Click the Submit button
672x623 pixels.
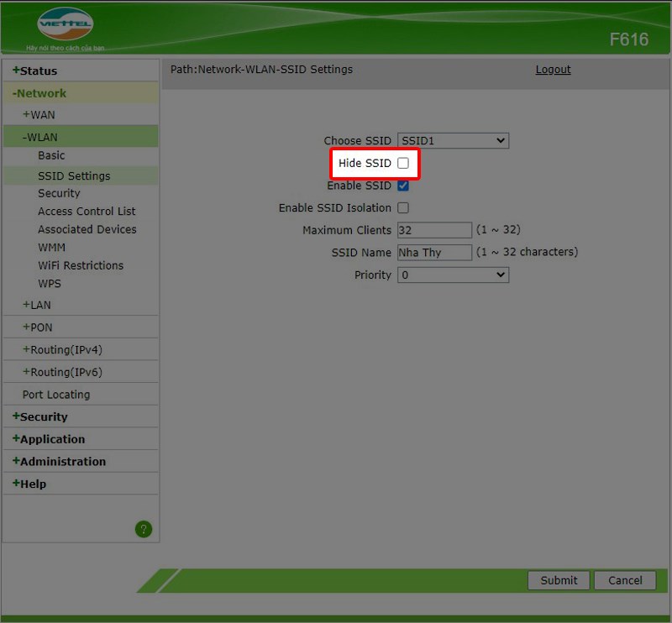coord(559,580)
